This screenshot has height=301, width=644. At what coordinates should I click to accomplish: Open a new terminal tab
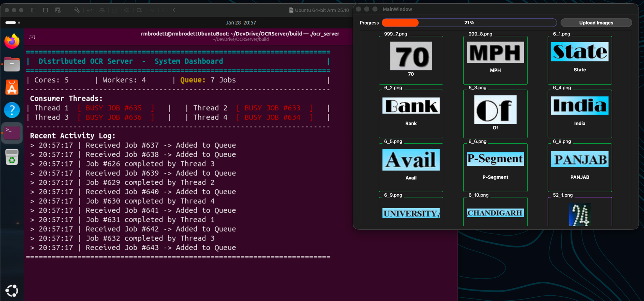(32, 37)
